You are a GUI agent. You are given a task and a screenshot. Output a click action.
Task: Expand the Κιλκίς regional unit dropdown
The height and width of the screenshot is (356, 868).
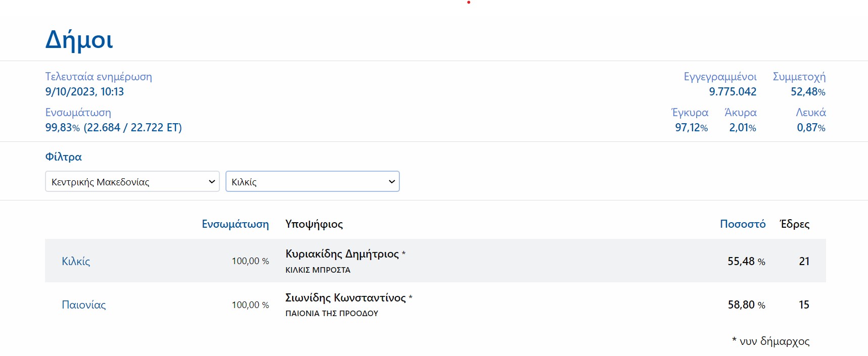[x=312, y=182]
